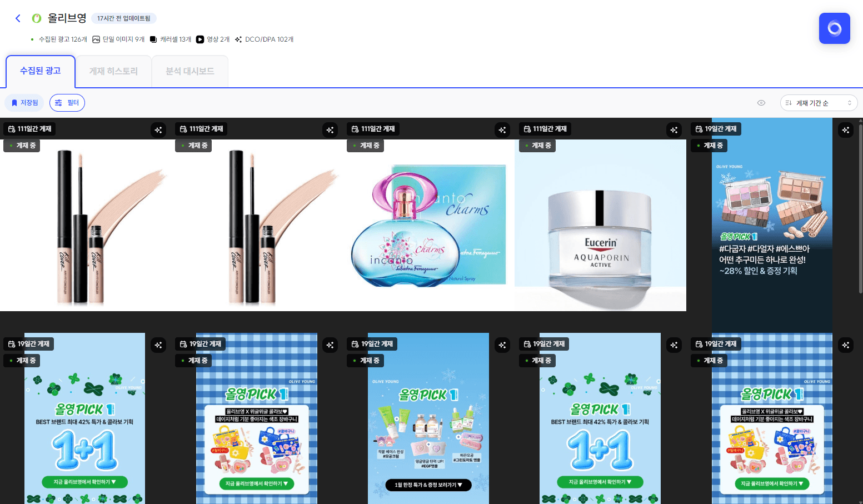The image size is (863, 504).
Task: Switch to the 수집된 광고 tab
Action: click(x=41, y=71)
